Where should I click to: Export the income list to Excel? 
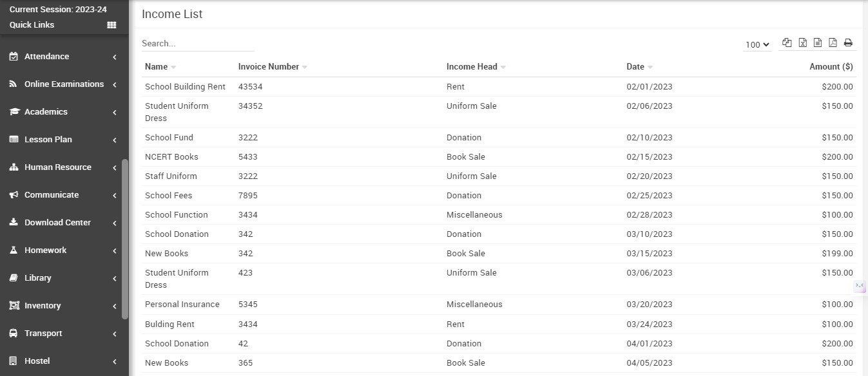802,43
